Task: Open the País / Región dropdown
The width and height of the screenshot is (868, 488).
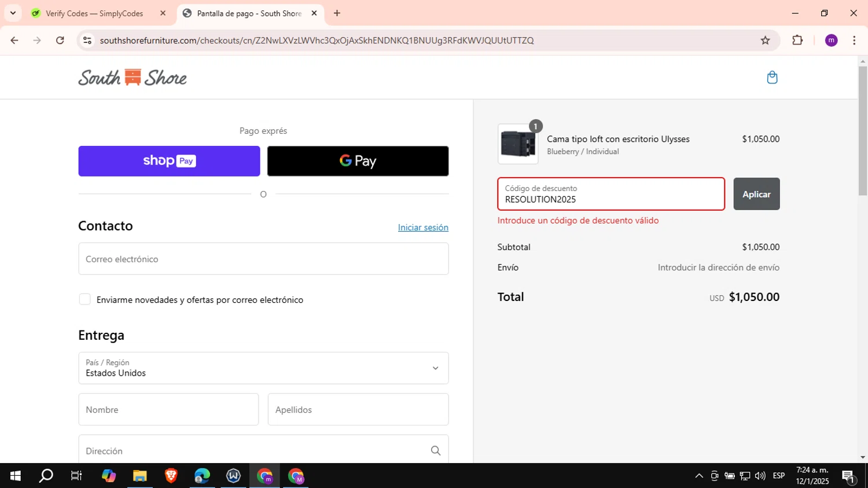Action: click(263, 368)
